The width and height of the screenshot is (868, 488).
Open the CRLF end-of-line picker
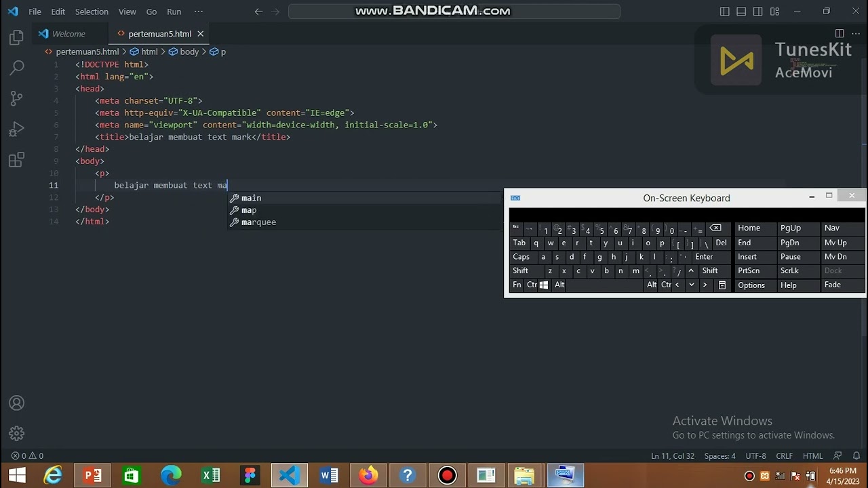click(x=784, y=456)
